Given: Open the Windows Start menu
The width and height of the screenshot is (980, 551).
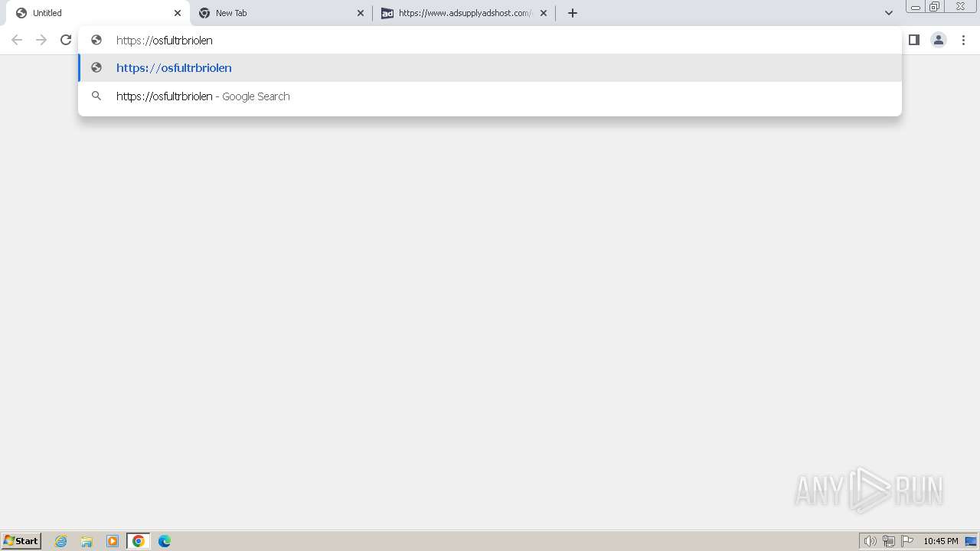Looking at the screenshot, I should (21, 541).
